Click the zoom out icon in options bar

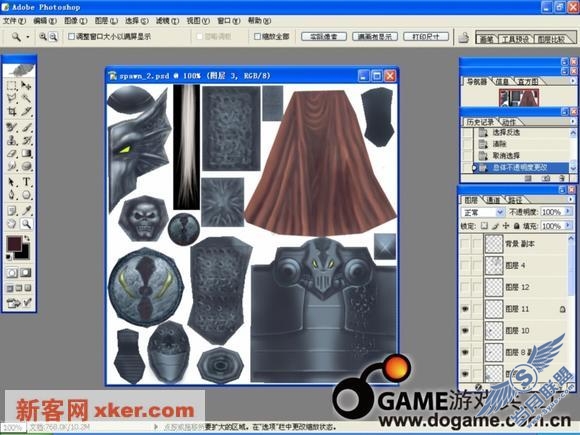(x=53, y=36)
